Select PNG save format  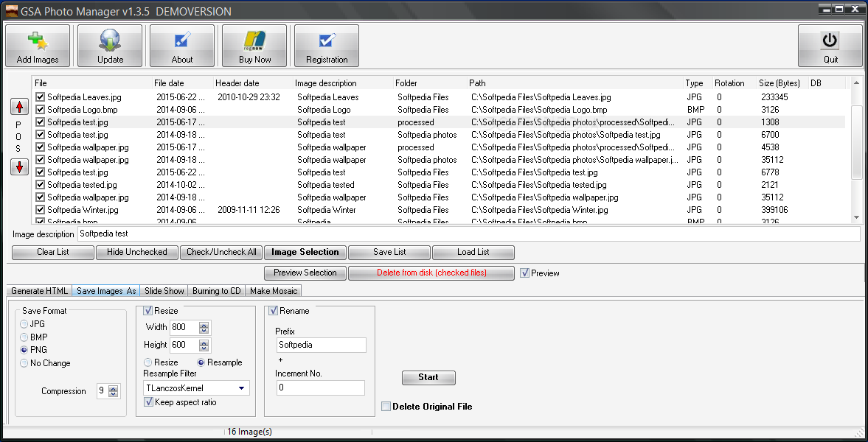pos(24,350)
